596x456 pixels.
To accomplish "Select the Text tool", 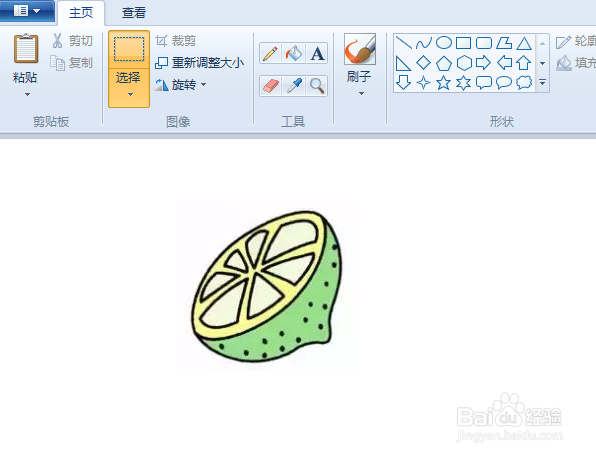I will pos(317,53).
